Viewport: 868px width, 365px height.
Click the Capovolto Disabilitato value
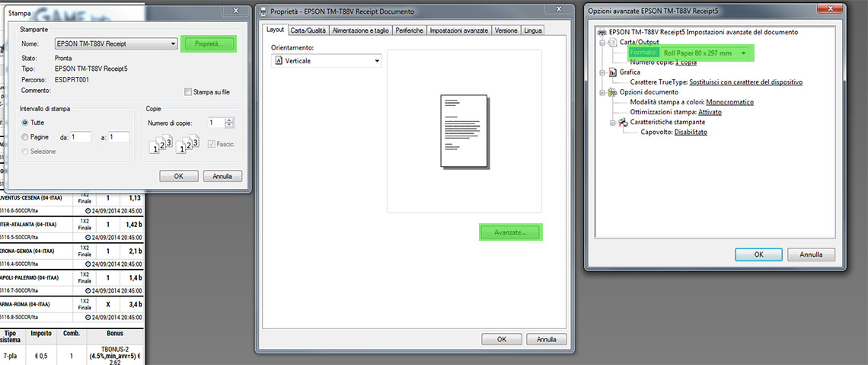(x=691, y=132)
